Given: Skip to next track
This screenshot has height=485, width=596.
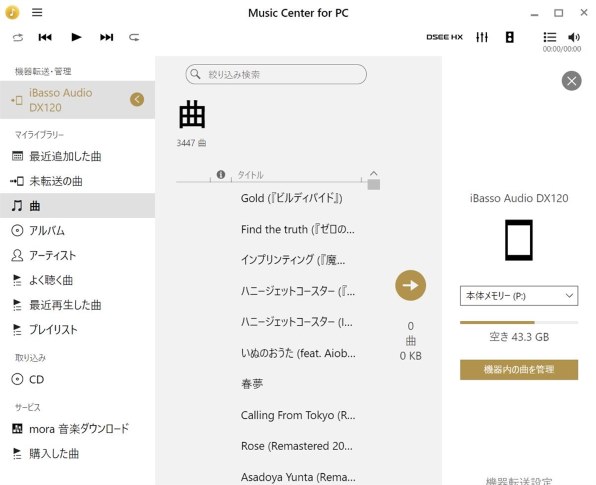Looking at the screenshot, I should click(x=107, y=37).
